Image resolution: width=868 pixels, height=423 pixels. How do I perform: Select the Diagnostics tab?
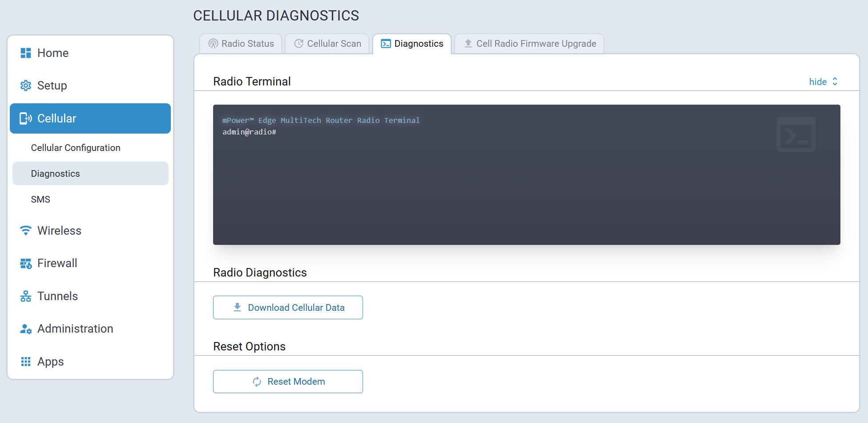point(412,44)
